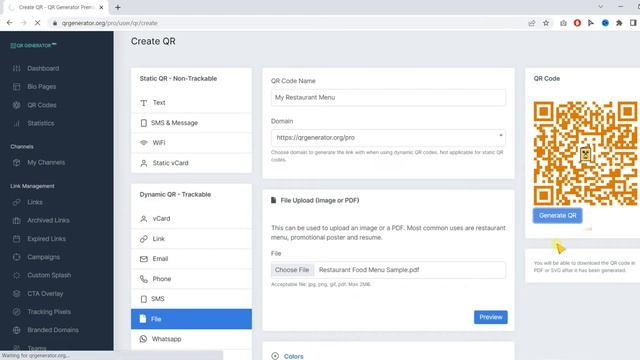Close the Create QR browser tab
The height and width of the screenshot is (360, 640).
pos(101,7)
